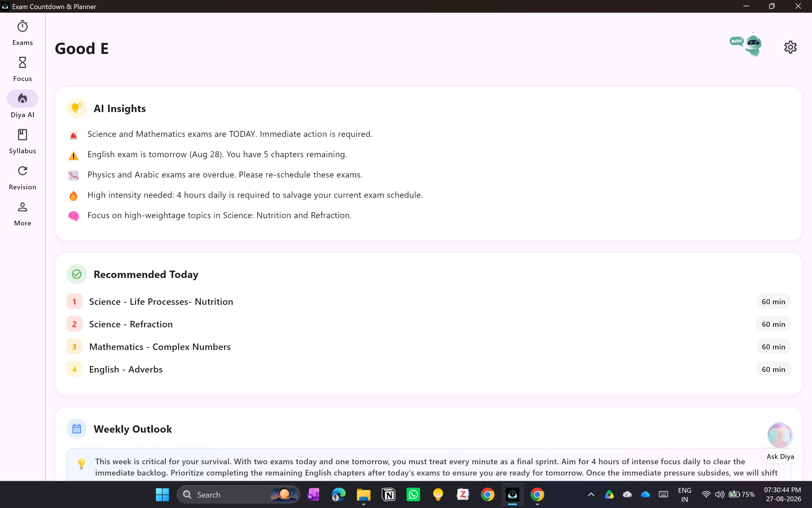Click the taskbar clock and date
Image resolution: width=812 pixels, height=508 pixels.
(x=782, y=494)
